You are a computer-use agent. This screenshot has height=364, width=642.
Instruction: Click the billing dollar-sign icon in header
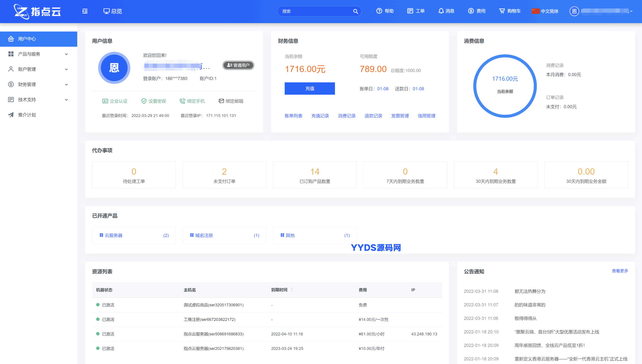(471, 11)
